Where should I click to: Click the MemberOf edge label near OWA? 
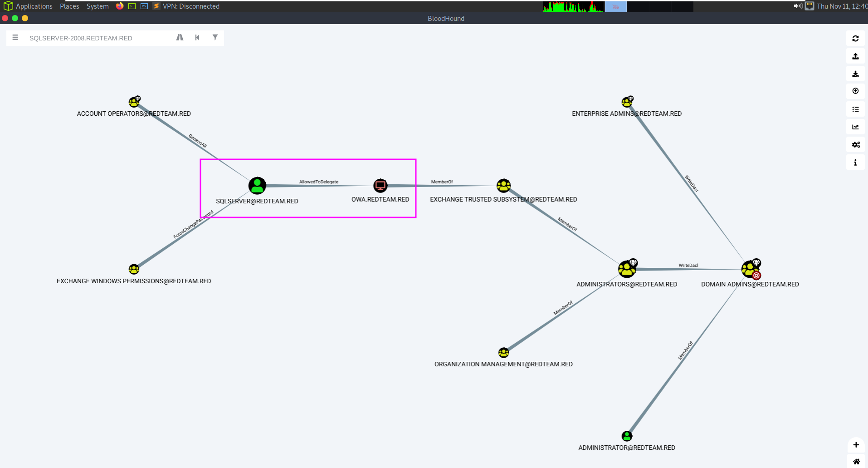[442, 182]
